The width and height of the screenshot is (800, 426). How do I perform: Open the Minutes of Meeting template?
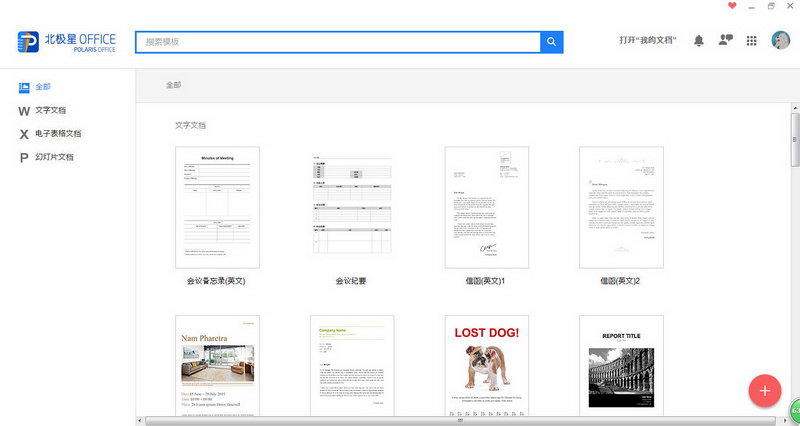(217, 207)
